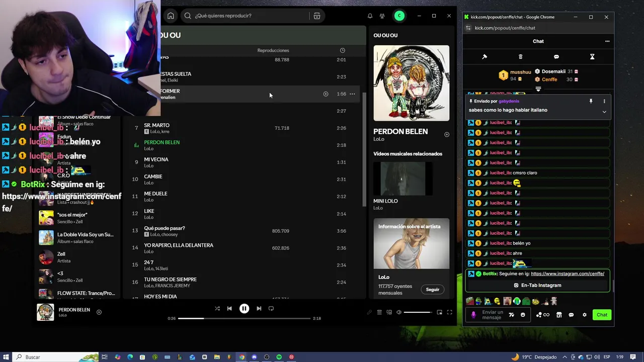The image size is (644, 362).
Task: Adjust the Spotify volume slider
Action: tap(418, 312)
